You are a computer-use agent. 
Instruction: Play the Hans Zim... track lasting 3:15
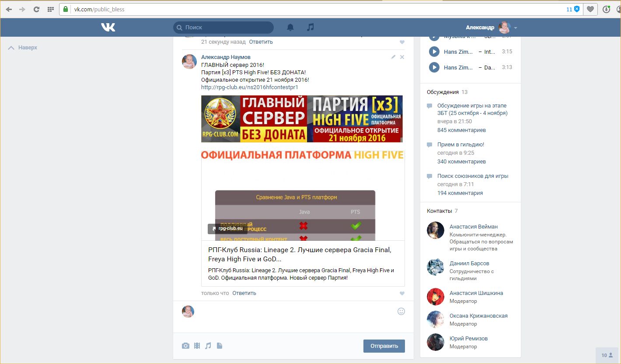coord(434,52)
